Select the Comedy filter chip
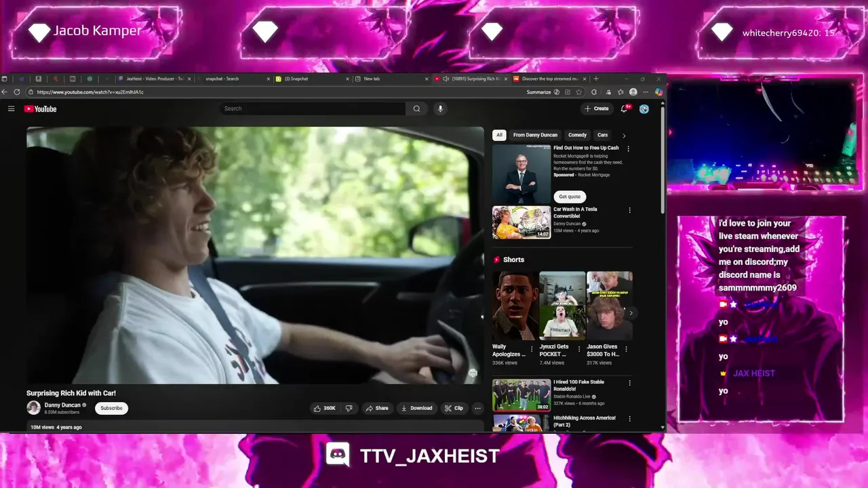This screenshot has height=488, width=868. (x=577, y=135)
